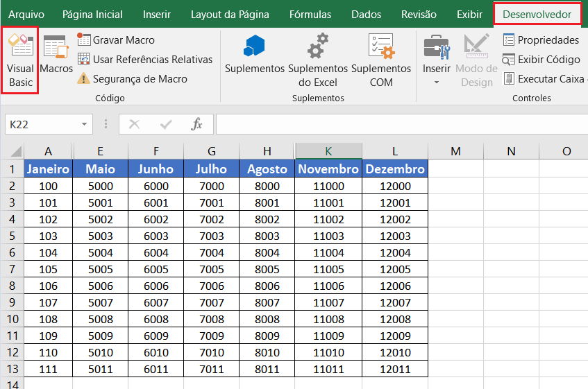The image size is (588, 389).
Task: Open Segurança de Macro settings
Action: point(132,79)
